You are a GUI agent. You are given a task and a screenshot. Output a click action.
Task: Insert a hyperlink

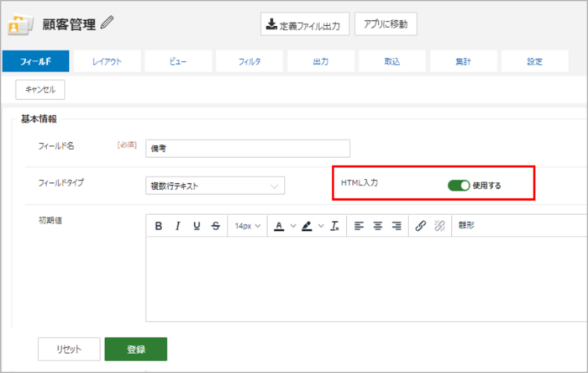[x=420, y=226]
